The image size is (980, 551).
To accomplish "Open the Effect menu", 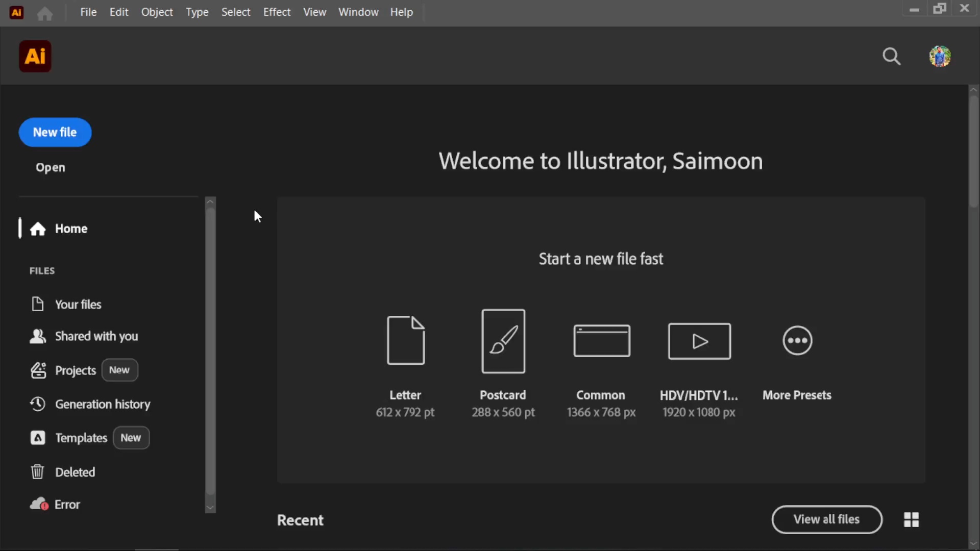I will [277, 12].
